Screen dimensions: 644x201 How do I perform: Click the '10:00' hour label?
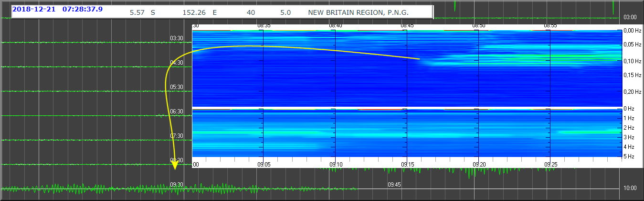(630, 188)
